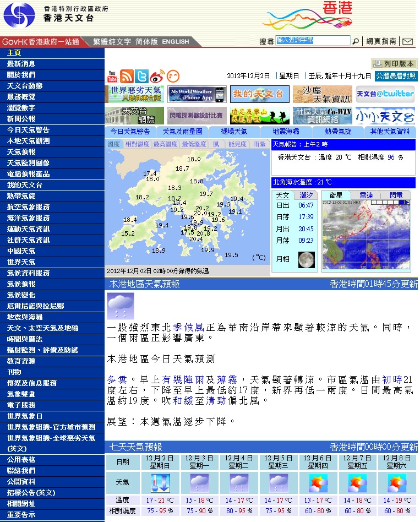This screenshot has width=420, height=522.
Task: Click 12月3日 rainy weather icon
Action: pyautogui.click(x=199, y=483)
